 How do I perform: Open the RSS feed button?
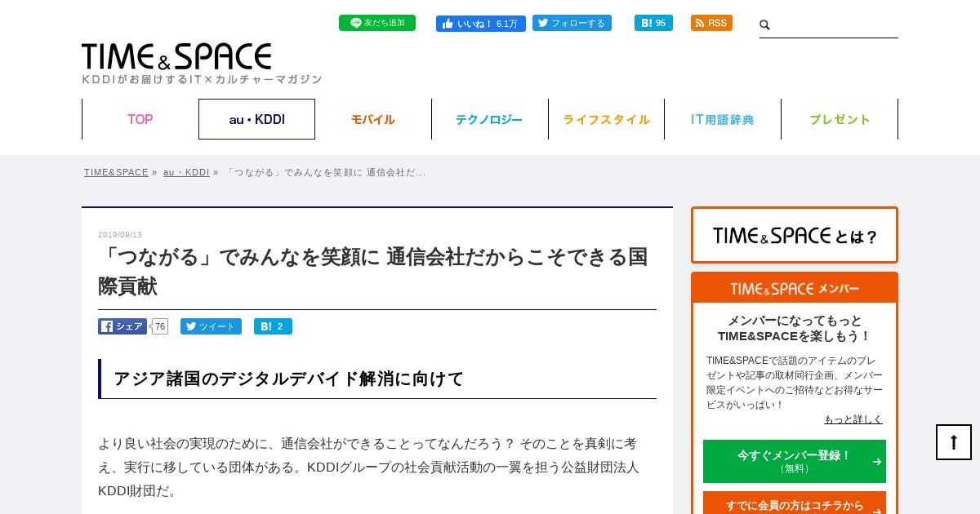(711, 23)
